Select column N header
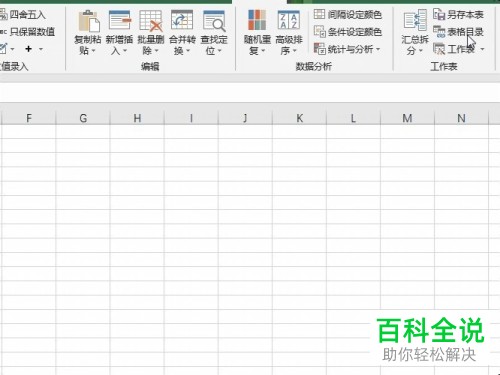 [461, 118]
